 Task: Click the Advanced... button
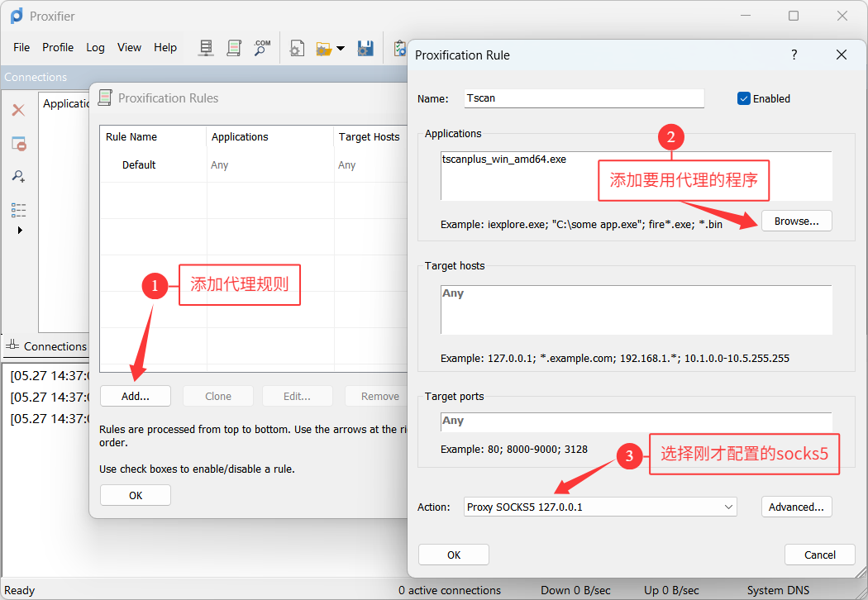coord(797,507)
